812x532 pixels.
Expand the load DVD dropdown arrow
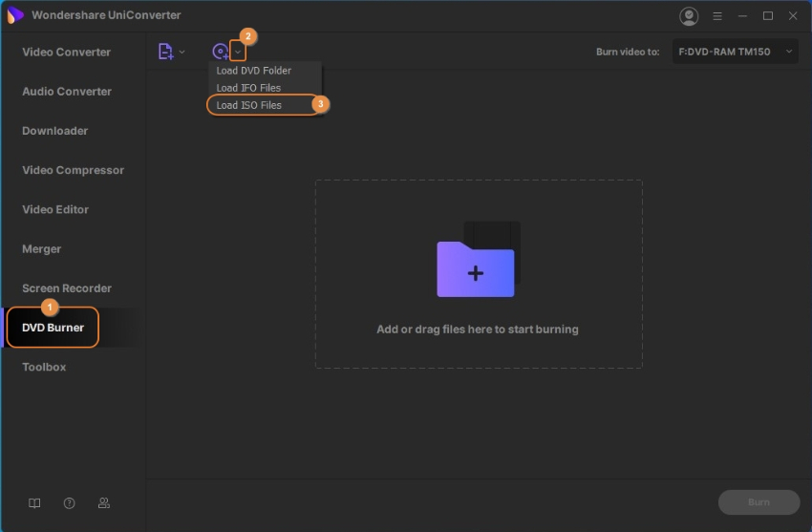click(238, 52)
